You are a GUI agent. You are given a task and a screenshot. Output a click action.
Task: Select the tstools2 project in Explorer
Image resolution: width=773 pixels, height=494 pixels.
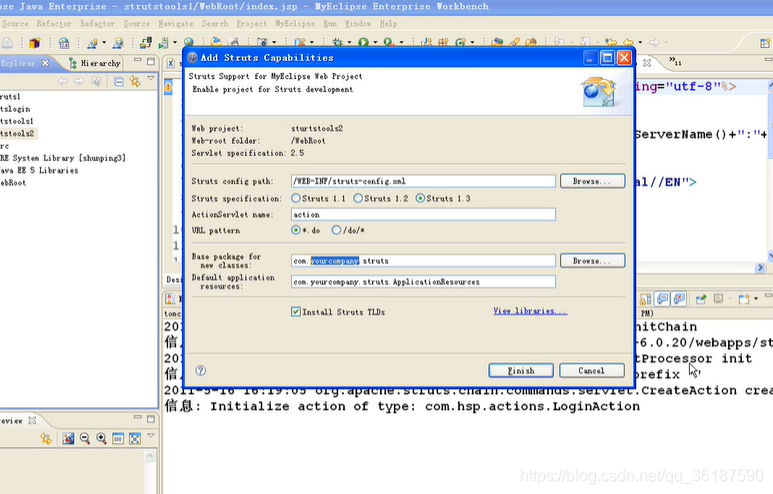pos(17,134)
